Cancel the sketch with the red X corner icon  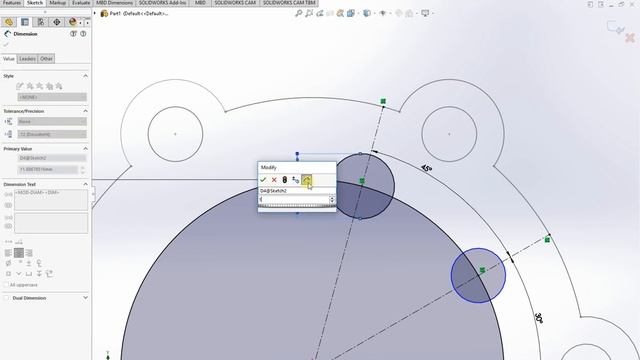pyautogui.click(x=630, y=38)
